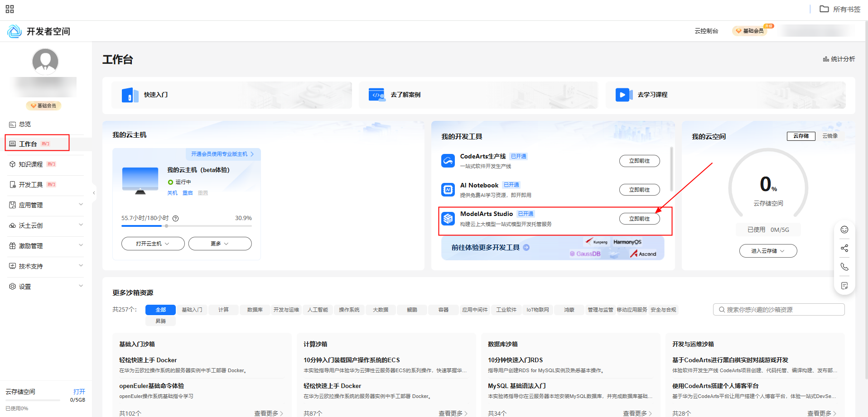Click 前往体验更多开发工具 arrow icon
Viewport: 868px width, 417px height.
pyautogui.click(x=526, y=247)
